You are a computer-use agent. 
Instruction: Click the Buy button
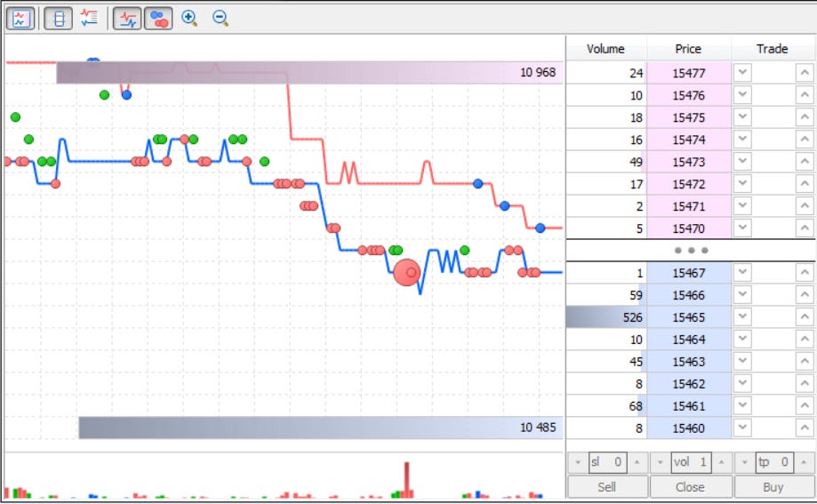[x=773, y=487]
